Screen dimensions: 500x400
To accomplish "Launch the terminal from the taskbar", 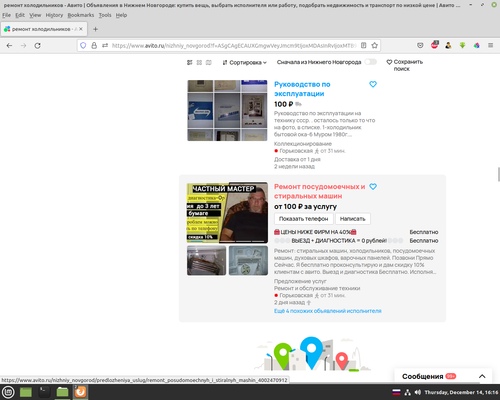I will pos(44,392).
